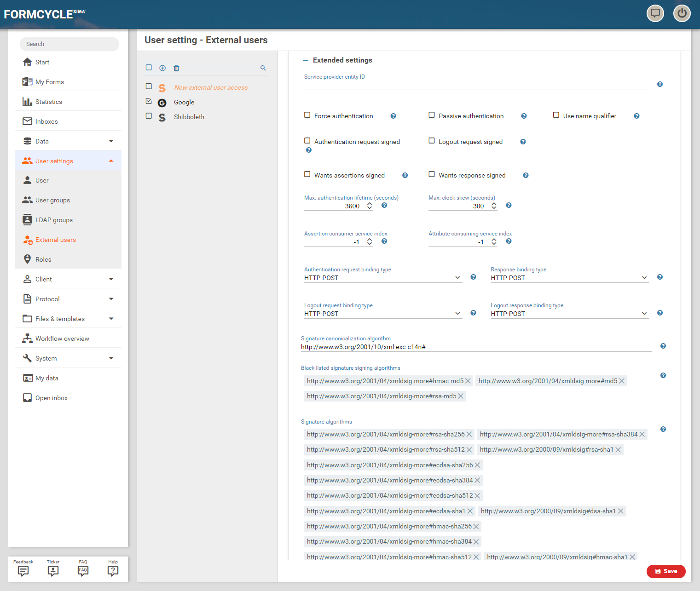Select the Shibboleth entry checkbox

pyautogui.click(x=149, y=116)
